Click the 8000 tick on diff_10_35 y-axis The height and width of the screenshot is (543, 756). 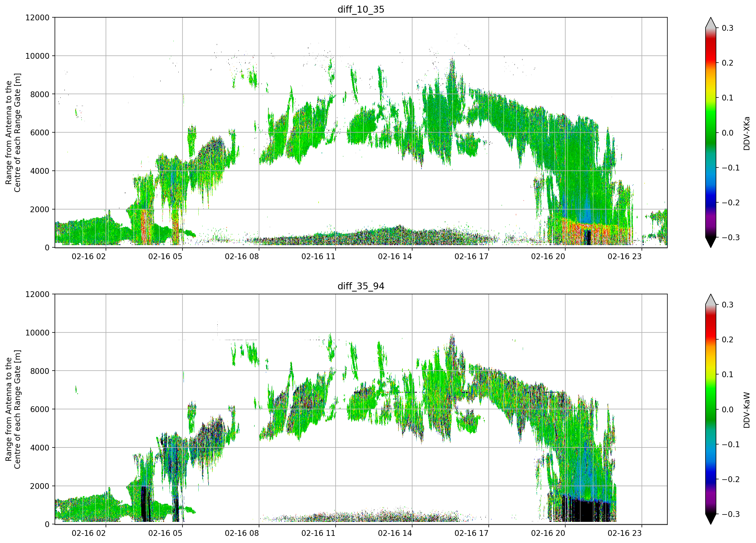[x=40, y=94]
